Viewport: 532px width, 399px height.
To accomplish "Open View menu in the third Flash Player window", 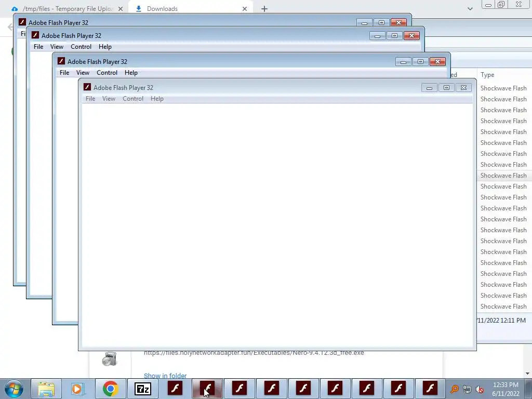I will [x=83, y=73].
